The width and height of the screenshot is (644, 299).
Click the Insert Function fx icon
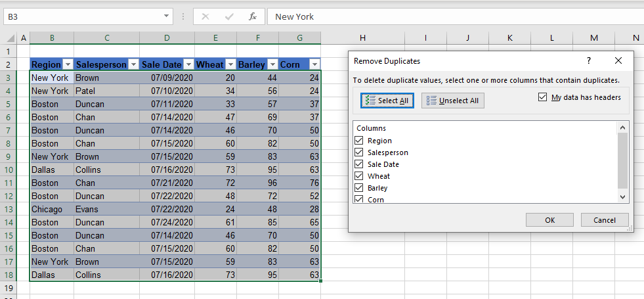click(253, 16)
